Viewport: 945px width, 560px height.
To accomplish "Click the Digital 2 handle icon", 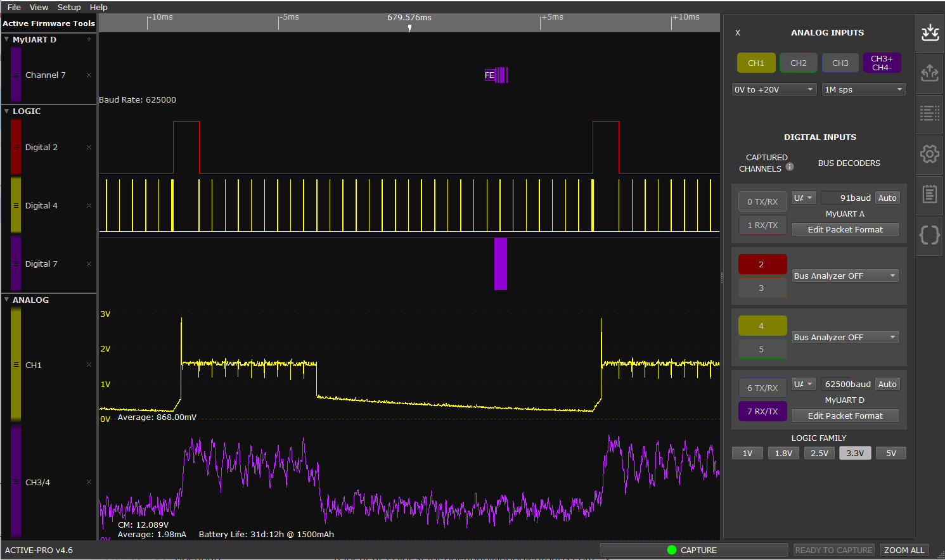I will (16, 147).
